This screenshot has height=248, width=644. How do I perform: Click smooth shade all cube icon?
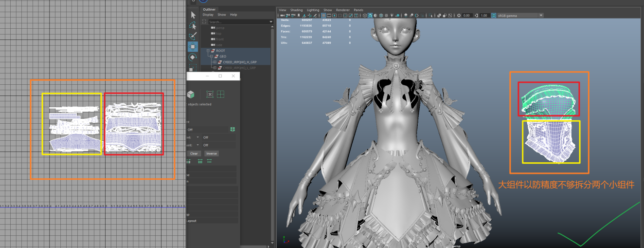371,16
